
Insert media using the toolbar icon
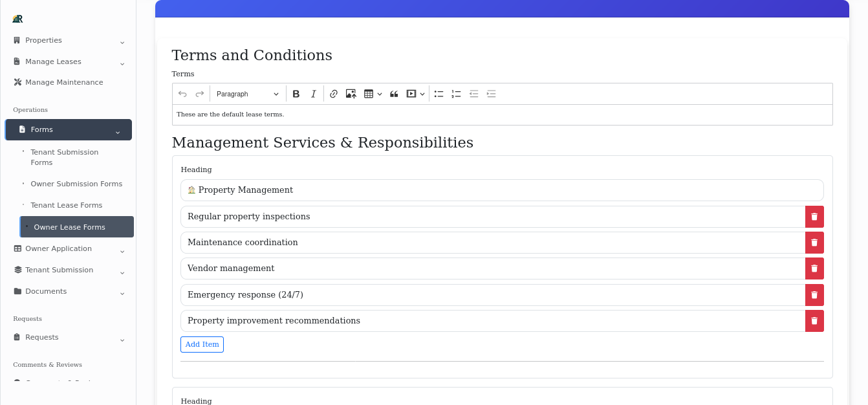(412, 94)
